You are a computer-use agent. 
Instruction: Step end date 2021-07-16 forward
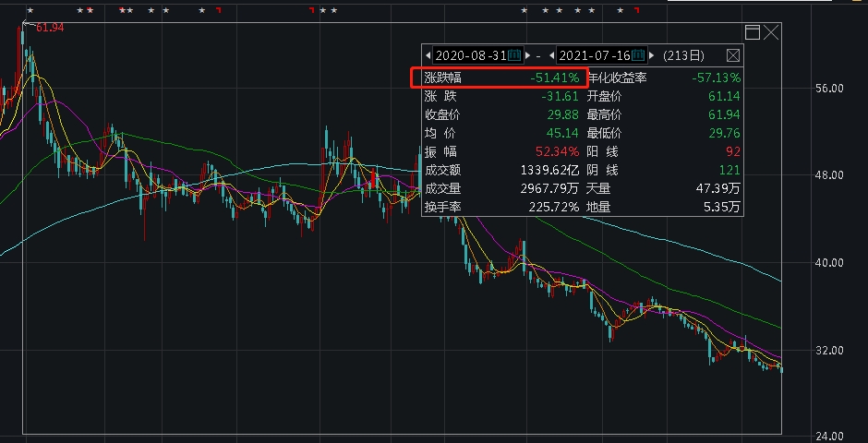650,55
